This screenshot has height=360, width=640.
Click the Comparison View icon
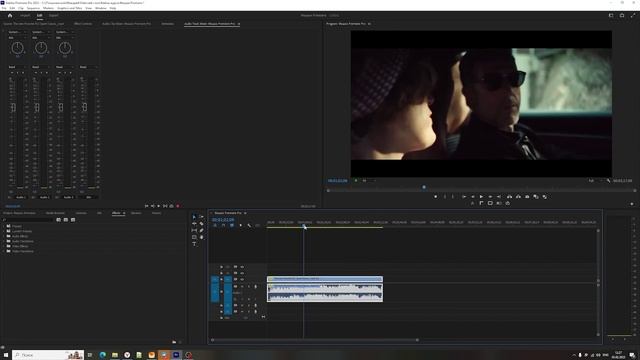tap(536, 197)
